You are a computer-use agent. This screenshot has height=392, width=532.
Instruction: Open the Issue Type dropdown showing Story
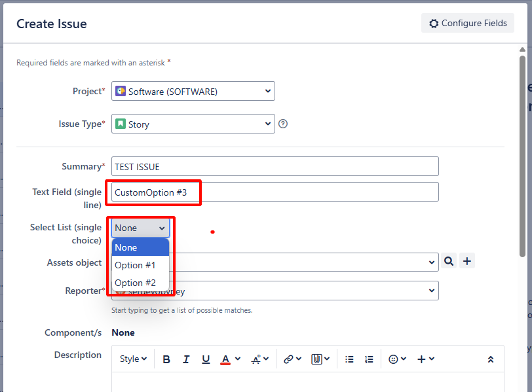tap(193, 124)
